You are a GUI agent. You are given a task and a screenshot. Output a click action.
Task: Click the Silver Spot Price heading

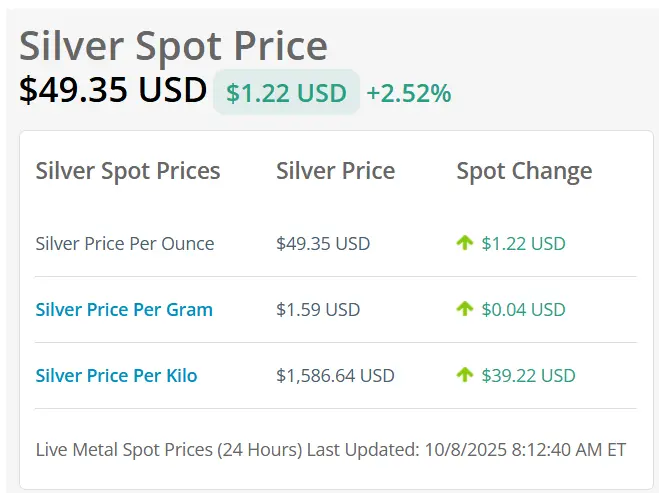[x=173, y=46]
